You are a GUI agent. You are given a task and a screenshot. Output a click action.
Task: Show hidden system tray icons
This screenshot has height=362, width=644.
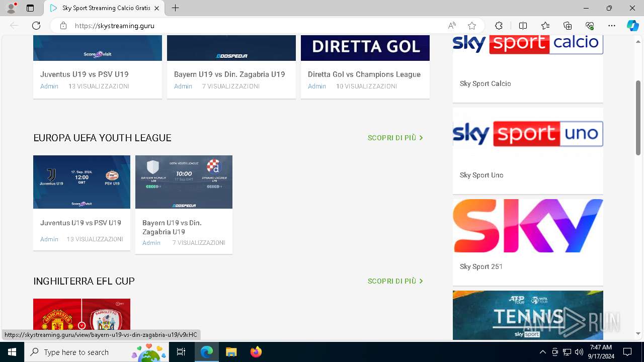542,352
